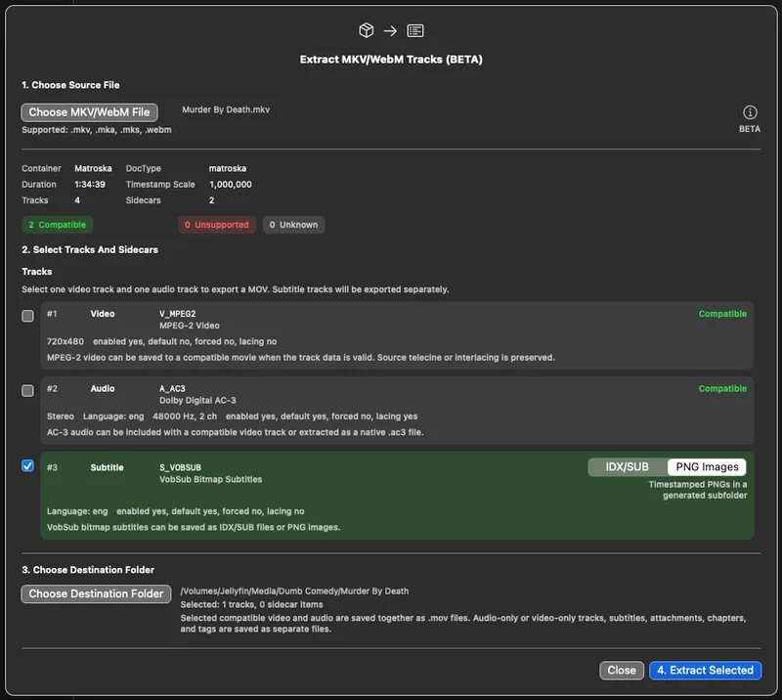Click the duration value 1:34:39
This screenshot has height=700, width=782.
pos(90,185)
